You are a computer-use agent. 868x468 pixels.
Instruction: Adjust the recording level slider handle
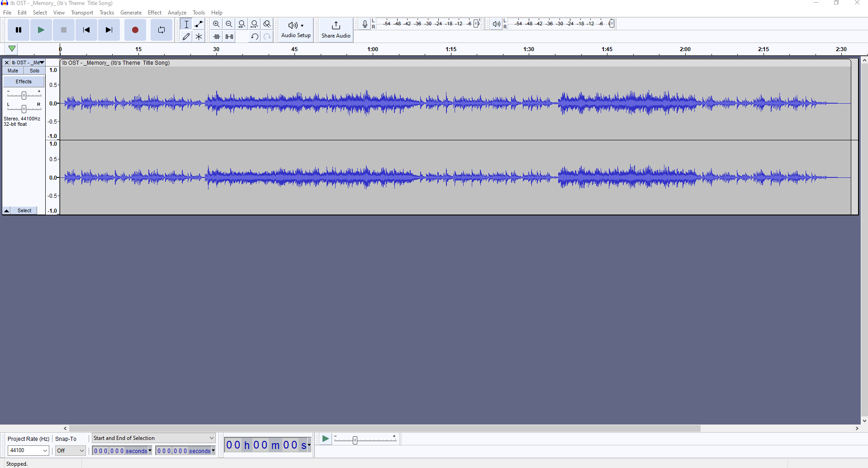pyautogui.click(x=477, y=24)
